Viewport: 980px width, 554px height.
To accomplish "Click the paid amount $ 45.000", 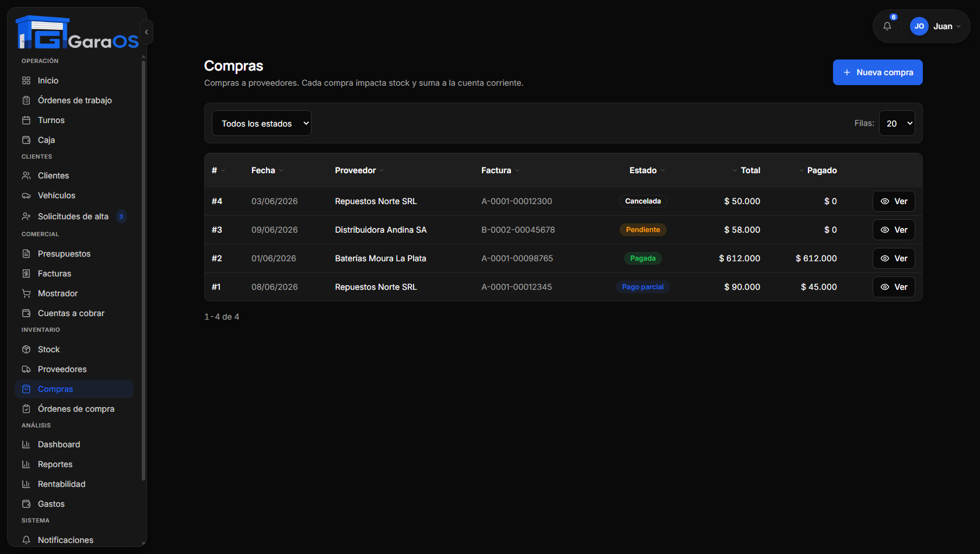I will (819, 287).
